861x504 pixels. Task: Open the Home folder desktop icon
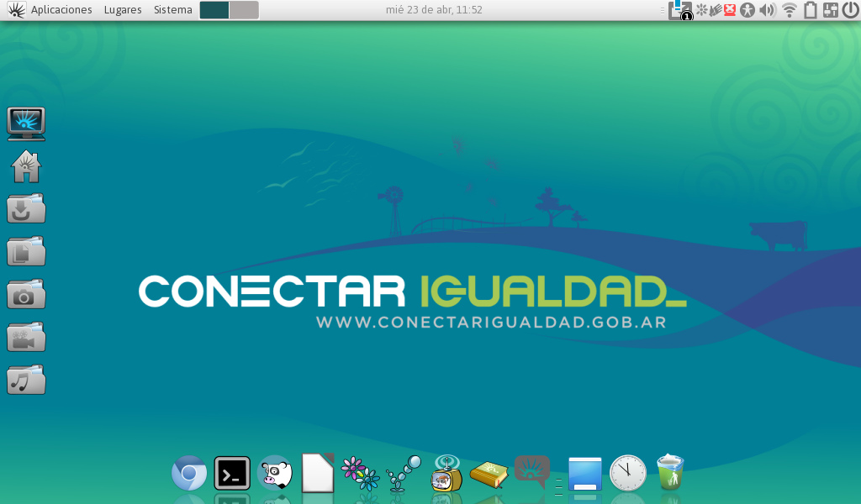(26, 166)
